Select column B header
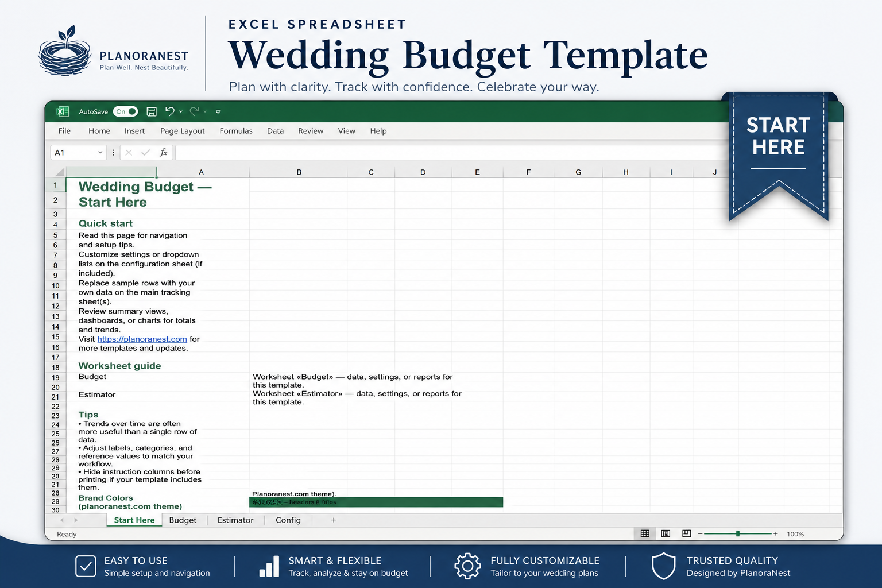 tap(299, 172)
